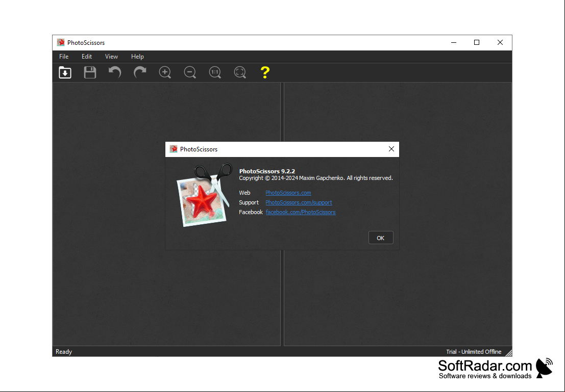Visit the PhotoScissors.com web link

tap(288, 193)
